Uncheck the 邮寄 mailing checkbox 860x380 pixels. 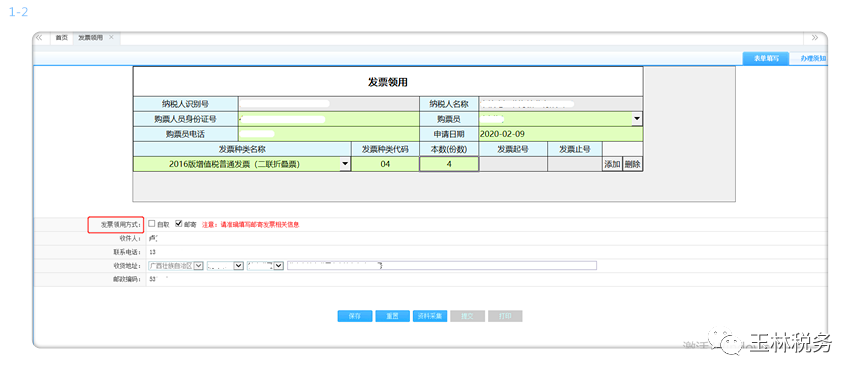178,224
